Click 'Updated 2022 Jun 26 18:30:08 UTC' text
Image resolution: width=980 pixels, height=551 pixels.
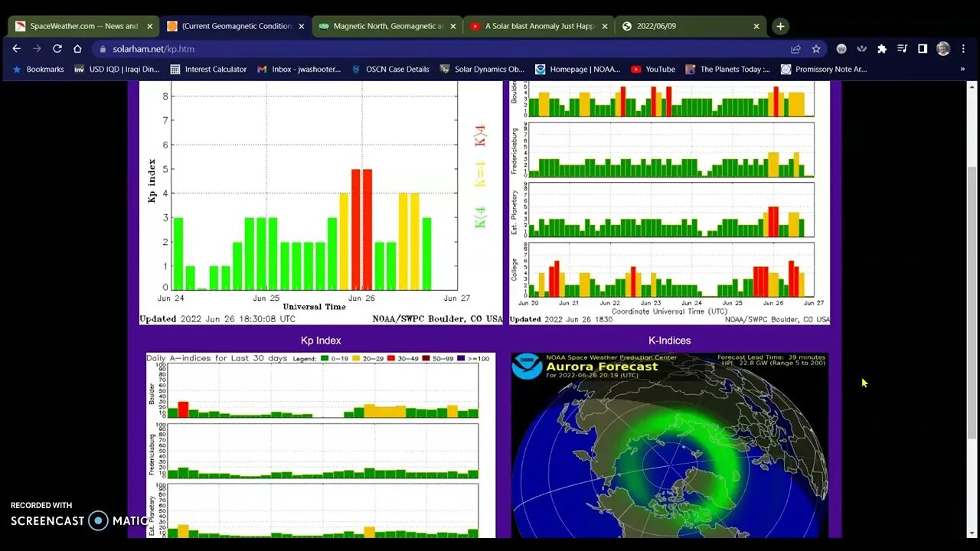[x=217, y=319]
